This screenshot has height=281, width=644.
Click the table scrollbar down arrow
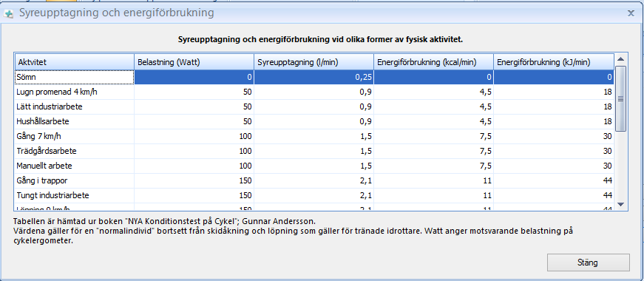pos(620,204)
